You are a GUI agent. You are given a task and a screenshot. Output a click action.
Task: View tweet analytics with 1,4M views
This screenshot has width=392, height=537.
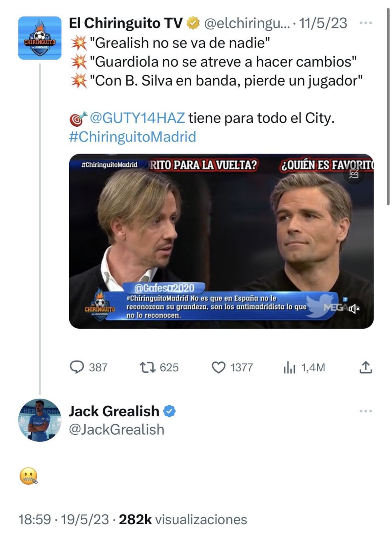[289, 367]
